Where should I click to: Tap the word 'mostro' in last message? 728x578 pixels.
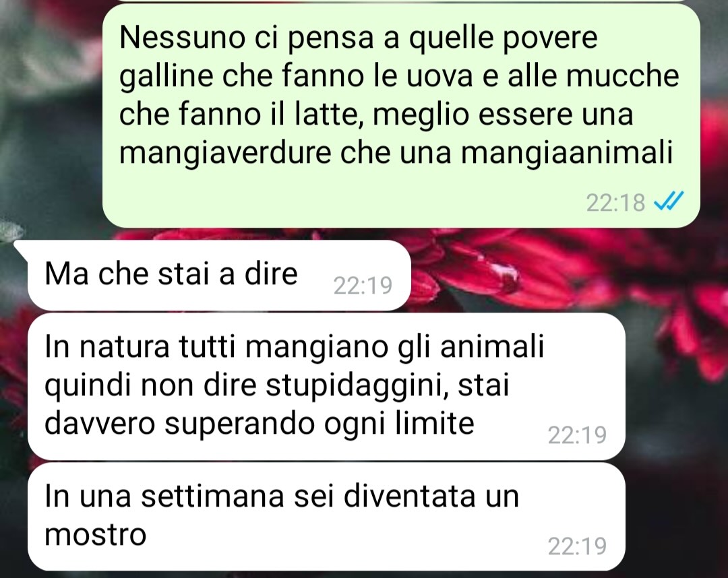(96, 535)
